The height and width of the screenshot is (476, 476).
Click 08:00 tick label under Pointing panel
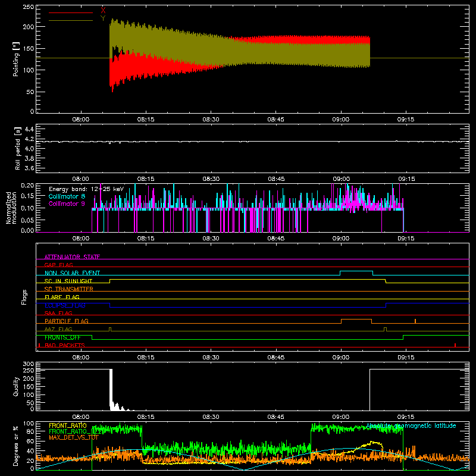[x=81, y=120]
